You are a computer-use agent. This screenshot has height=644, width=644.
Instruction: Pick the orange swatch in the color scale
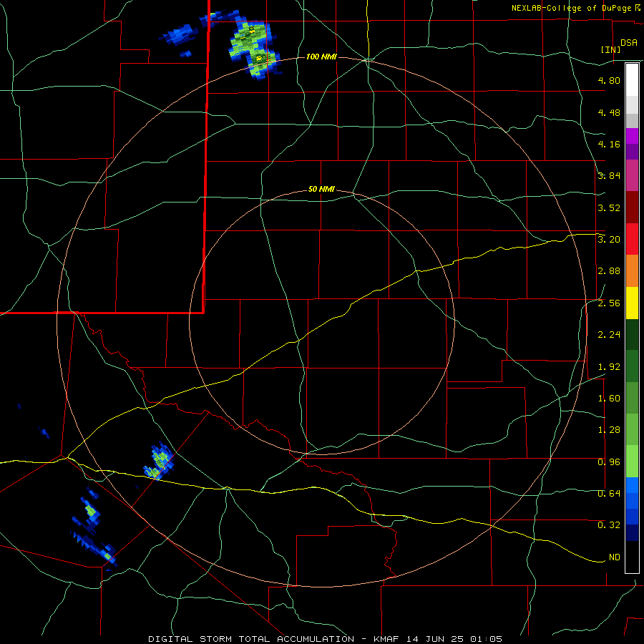pyautogui.click(x=632, y=271)
